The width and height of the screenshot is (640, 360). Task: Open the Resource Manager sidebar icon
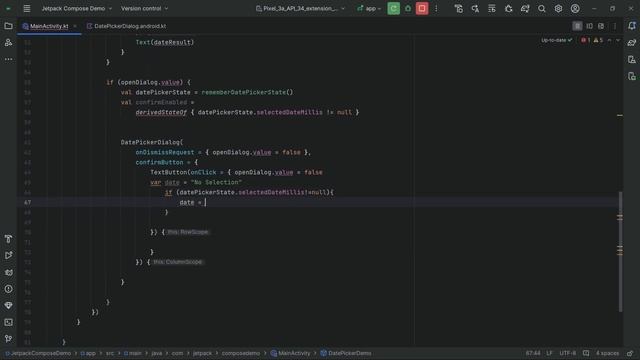pyautogui.click(x=8, y=42)
